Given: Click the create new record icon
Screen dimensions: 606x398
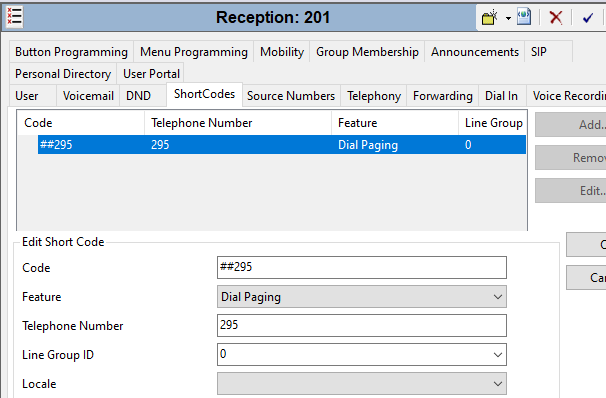Looking at the screenshot, I should (490, 17).
